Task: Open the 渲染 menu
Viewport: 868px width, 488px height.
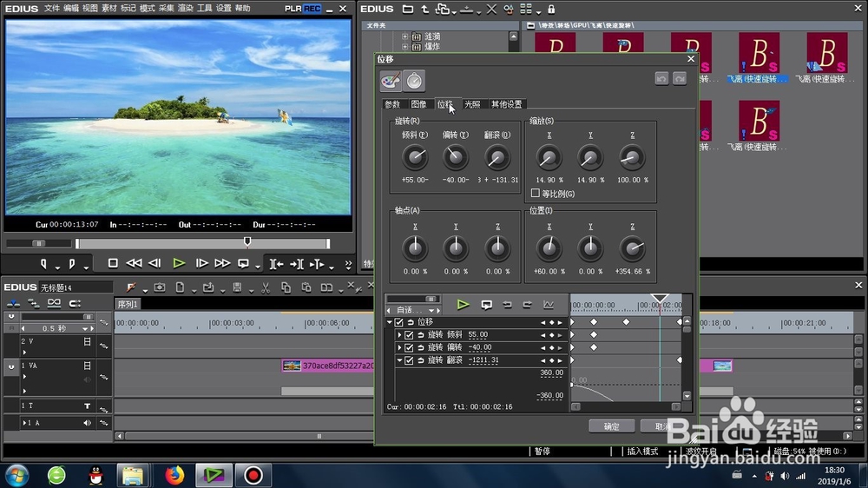Action: pyautogui.click(x=185, y=9)
